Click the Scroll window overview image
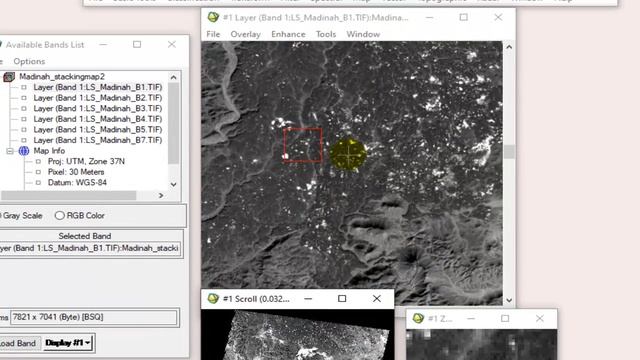Screen dimensions: 640x360 point(298,335)
